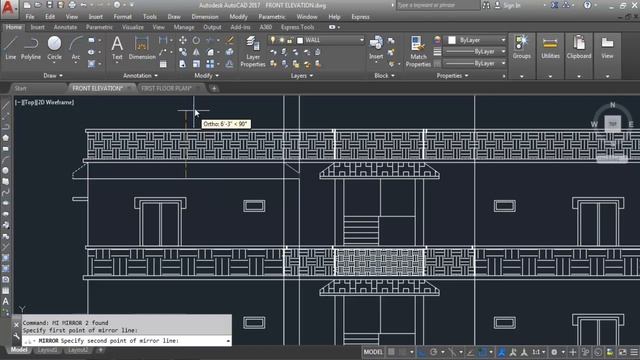Click the WALL layer color swatch
The width and height of the screenshot is (640, 360).
coord(300,40)
